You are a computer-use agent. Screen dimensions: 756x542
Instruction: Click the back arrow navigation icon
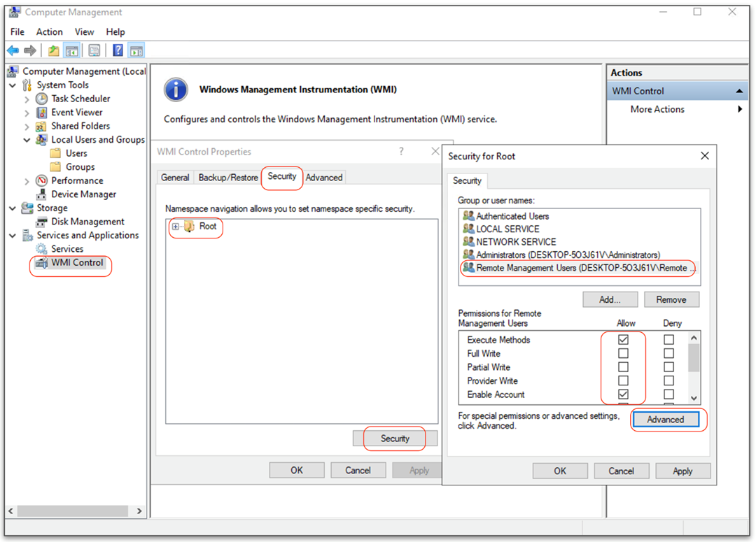[x=13, y=50]
